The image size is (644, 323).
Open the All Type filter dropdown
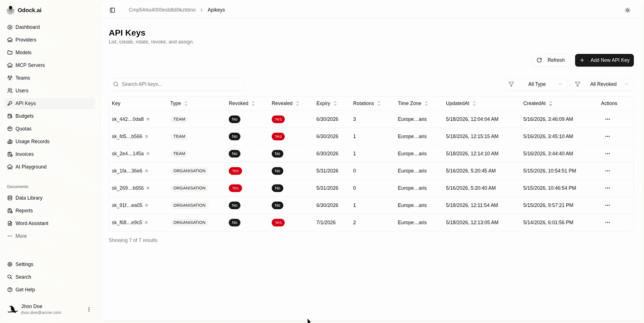coord(535,84)
